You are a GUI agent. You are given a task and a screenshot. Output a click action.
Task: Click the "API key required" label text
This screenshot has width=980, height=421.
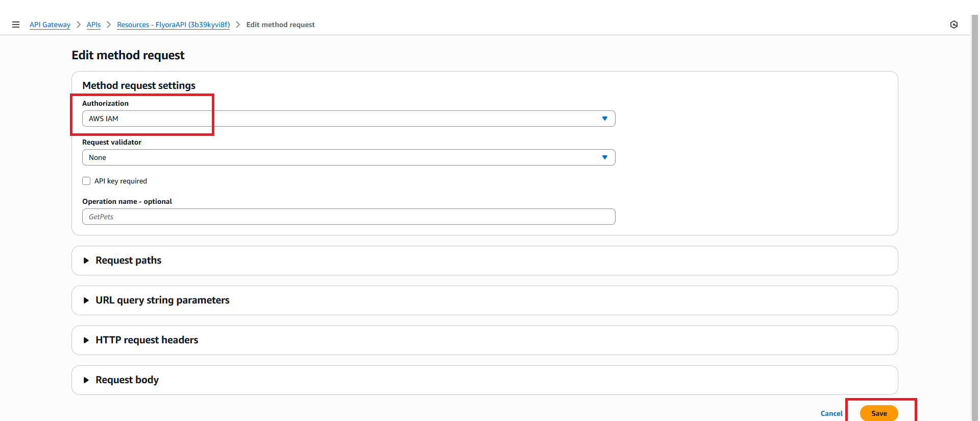pyautogui.click(x=120, y=181)
